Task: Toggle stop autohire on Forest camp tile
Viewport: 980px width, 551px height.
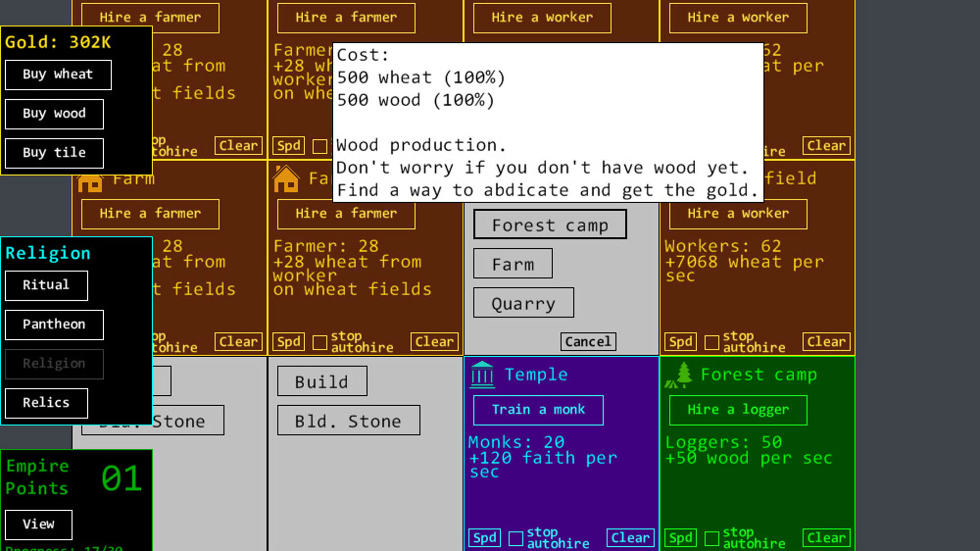Action: click(712, 538)
